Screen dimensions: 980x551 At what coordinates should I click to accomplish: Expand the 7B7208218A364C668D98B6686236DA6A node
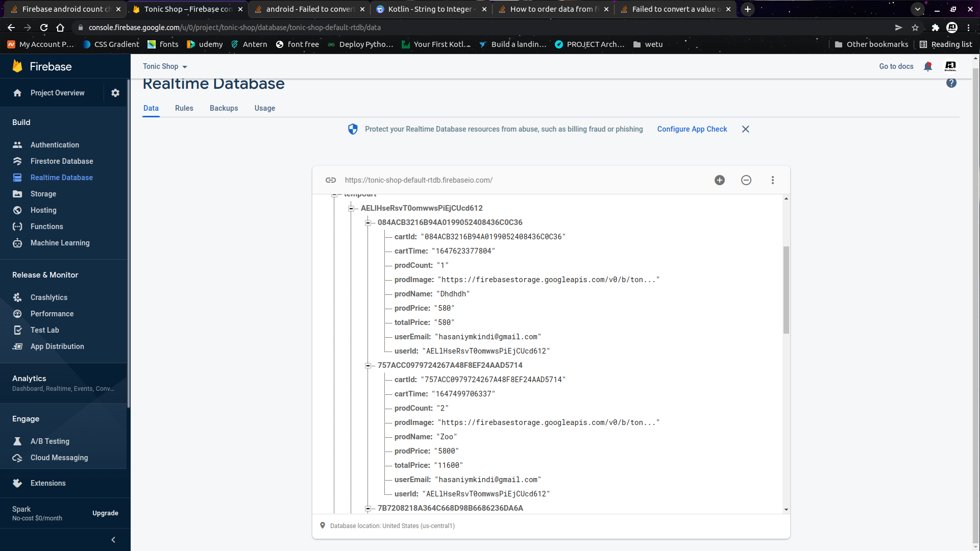(369, 508)
